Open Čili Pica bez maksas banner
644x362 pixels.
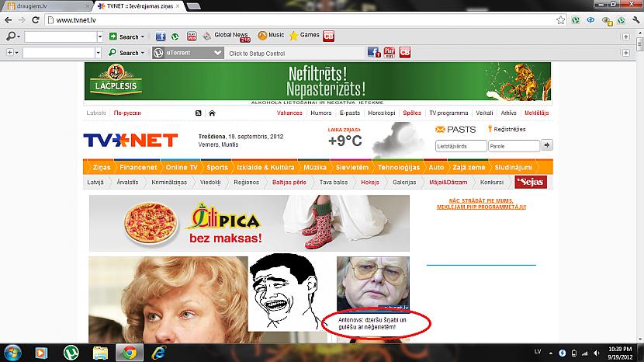[249, 224]
